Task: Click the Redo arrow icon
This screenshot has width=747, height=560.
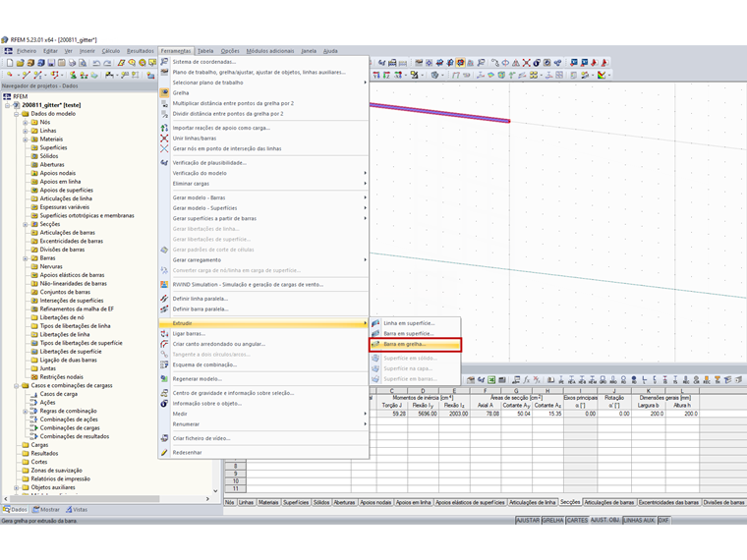Action: coord(107,63)
